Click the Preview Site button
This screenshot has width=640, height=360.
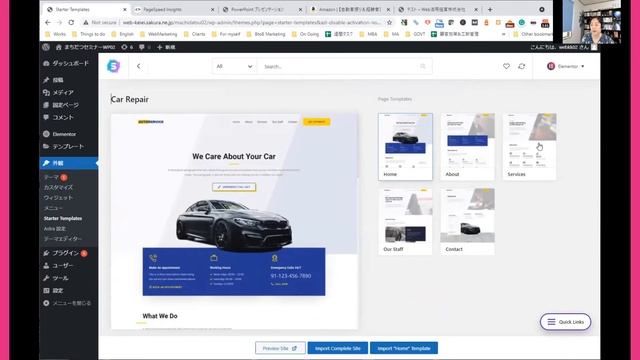[x=280, y=348]
